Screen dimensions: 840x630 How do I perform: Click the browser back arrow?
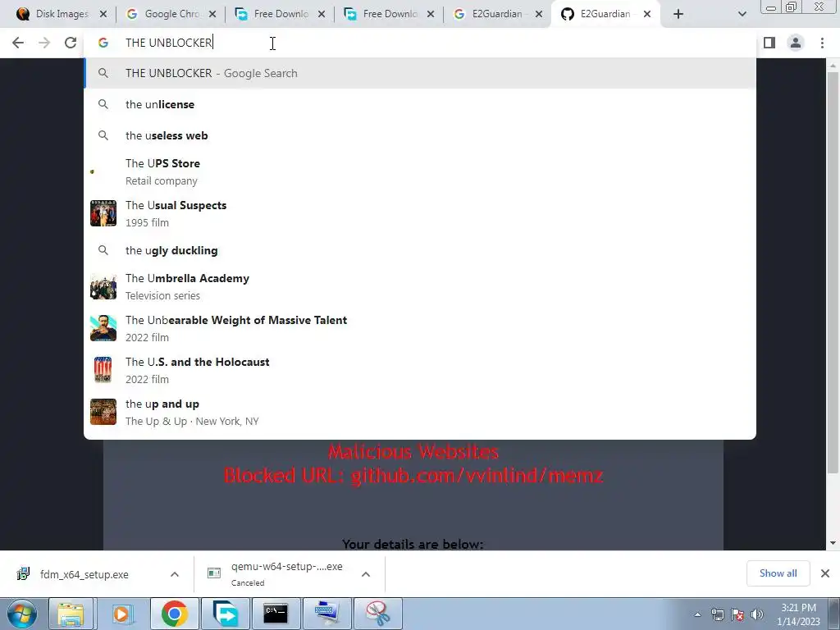[x=18, y=43]
